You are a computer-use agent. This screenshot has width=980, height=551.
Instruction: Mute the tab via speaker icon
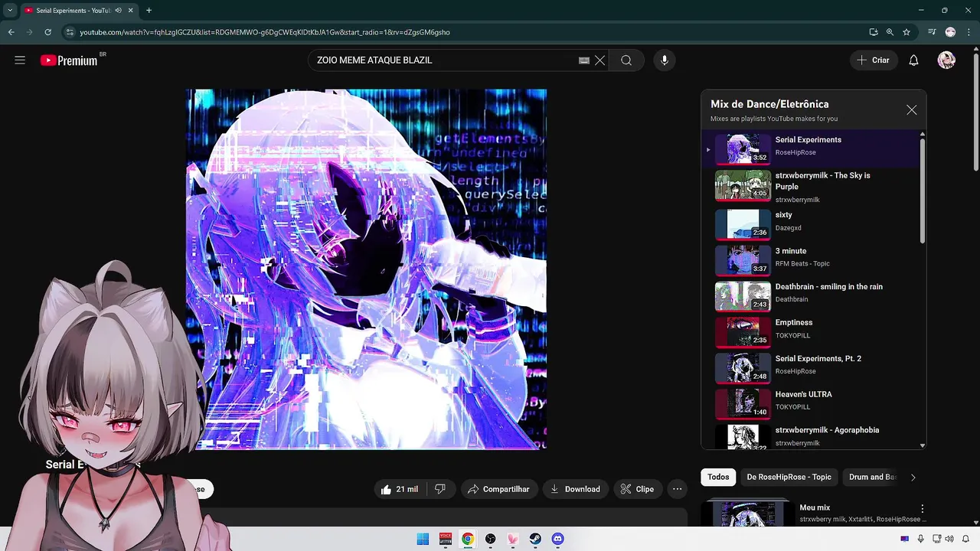tap(118, 11)
